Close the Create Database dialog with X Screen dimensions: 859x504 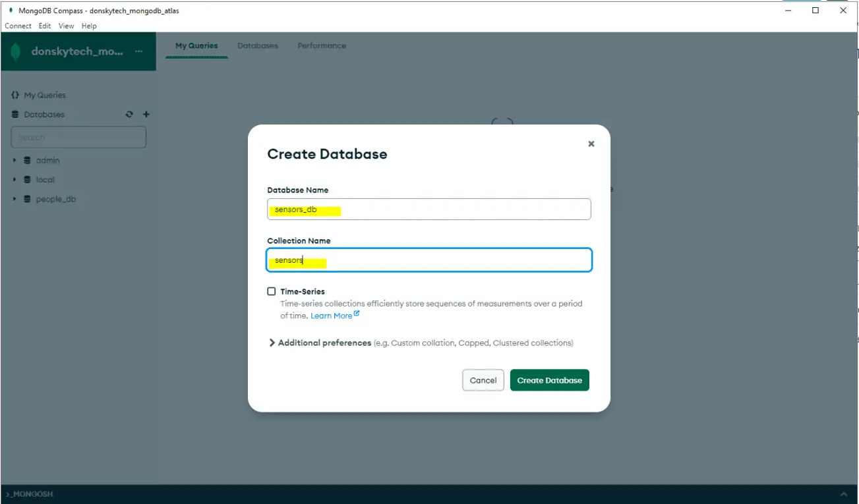click(x=591, y=144)
